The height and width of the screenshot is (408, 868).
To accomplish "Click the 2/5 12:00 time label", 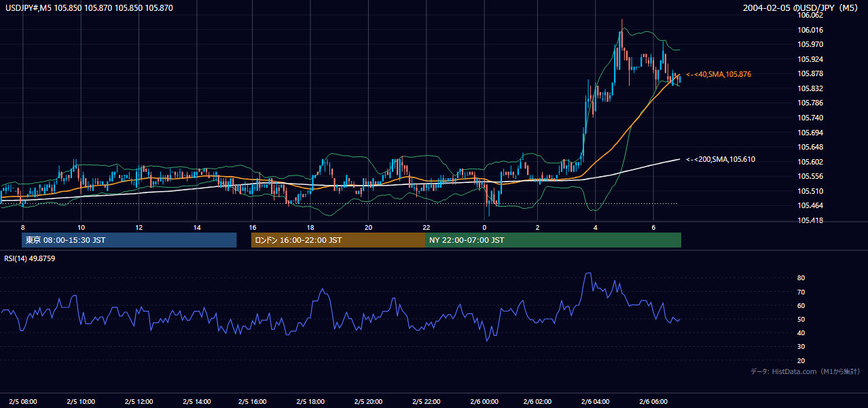I will [138, 401].
